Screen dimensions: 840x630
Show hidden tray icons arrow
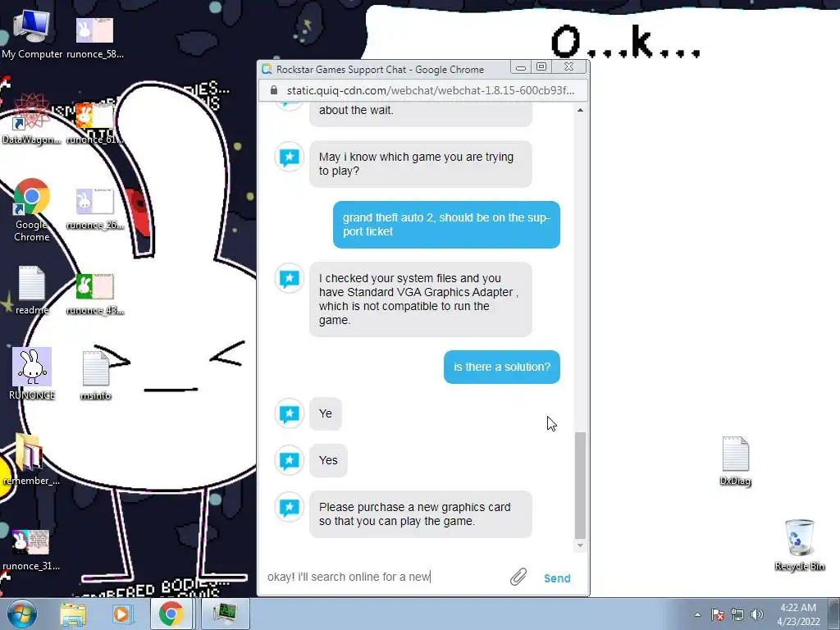click(697, 614)
